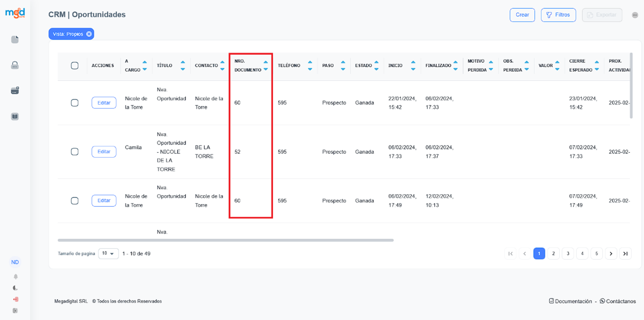
Task: Check the first row's checkbox
Action: pos(75,103)
